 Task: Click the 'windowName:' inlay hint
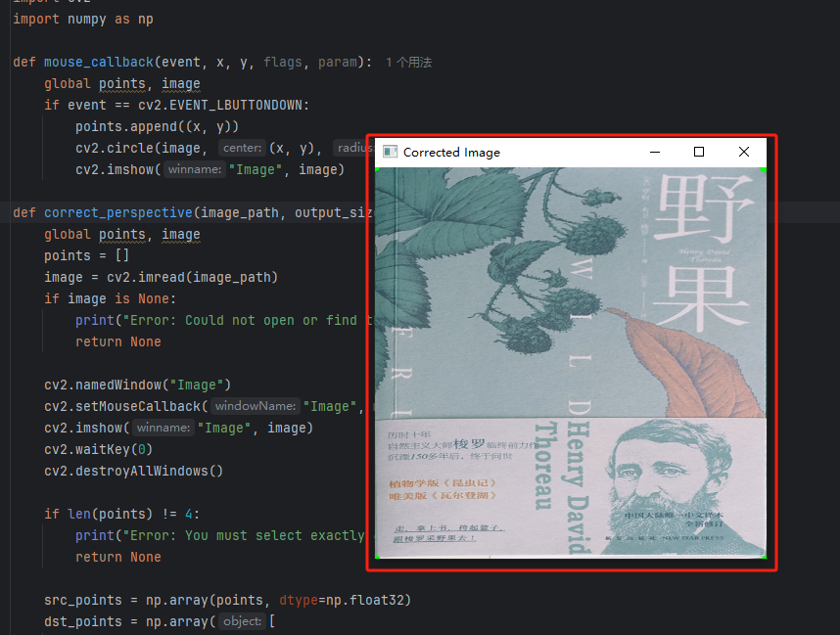tap(255, 406)
